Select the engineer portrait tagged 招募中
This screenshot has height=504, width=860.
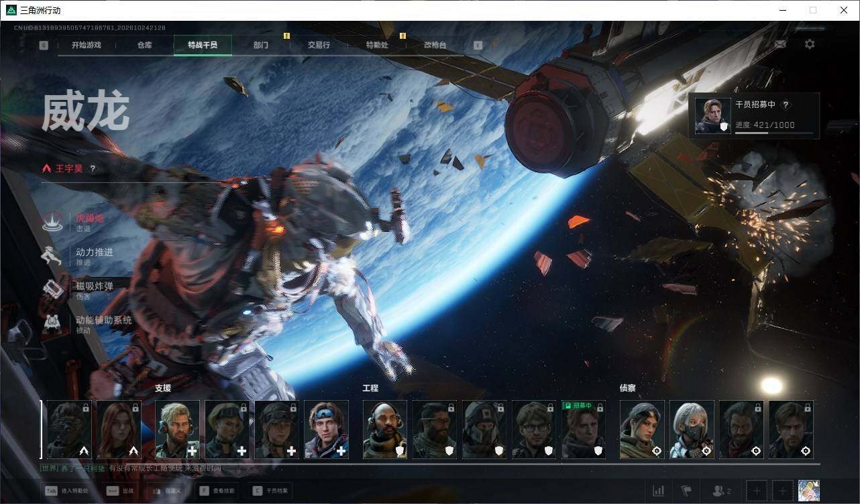584,430
